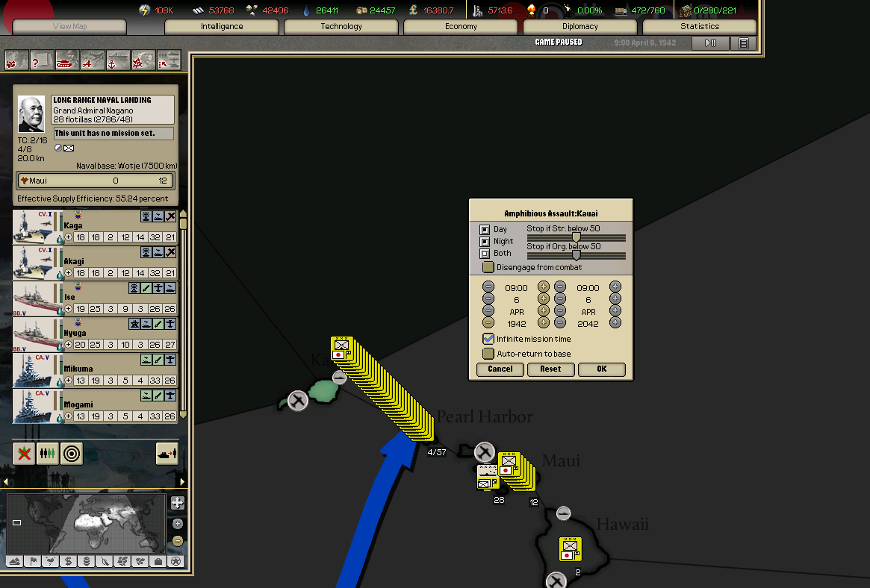Open the air units airplane icon
The height and width of the screenshot is (588, 870).
(x=93, y=60)
